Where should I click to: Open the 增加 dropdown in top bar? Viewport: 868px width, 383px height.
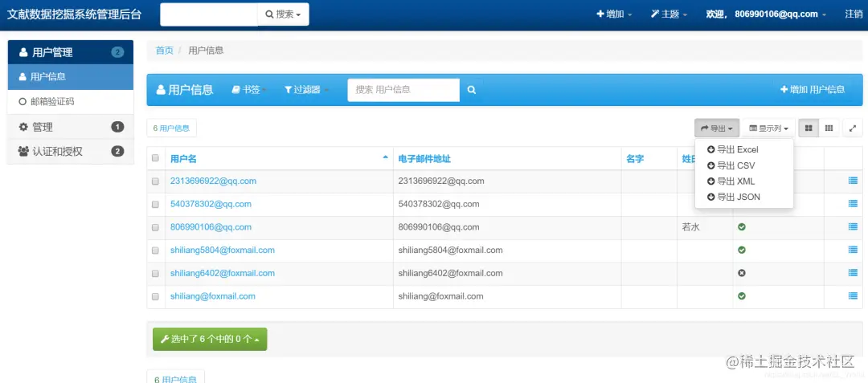click(x=614, y=14)
